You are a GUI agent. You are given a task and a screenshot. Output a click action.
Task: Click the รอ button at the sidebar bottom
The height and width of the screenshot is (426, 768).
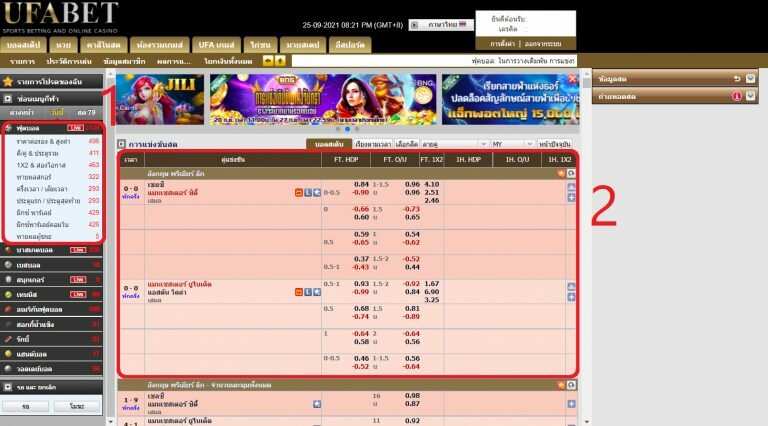[25, 406]
